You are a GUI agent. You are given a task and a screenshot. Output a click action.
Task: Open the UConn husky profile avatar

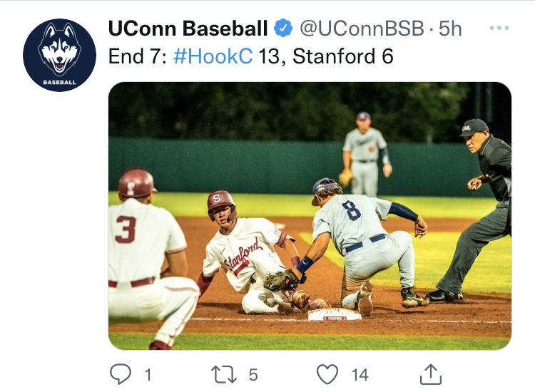tap(59, 55)
